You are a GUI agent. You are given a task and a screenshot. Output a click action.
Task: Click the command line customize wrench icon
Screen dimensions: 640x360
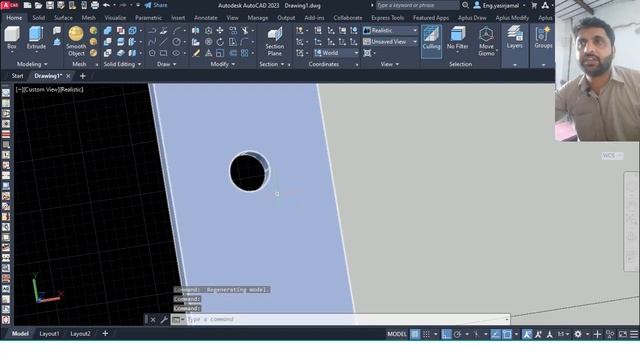click(164, 320)
